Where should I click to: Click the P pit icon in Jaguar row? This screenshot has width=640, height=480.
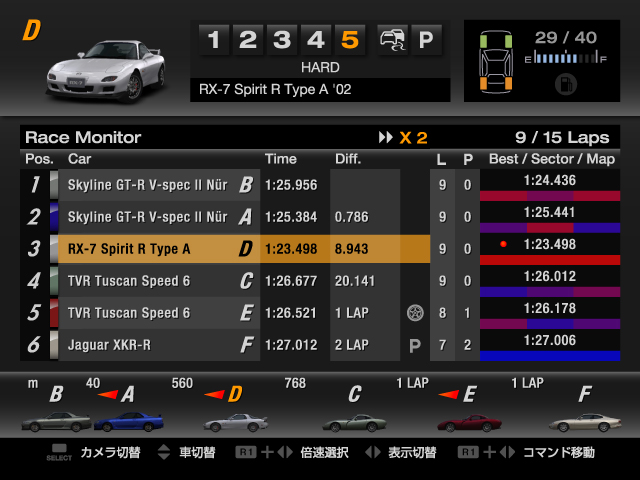(414, 345)
